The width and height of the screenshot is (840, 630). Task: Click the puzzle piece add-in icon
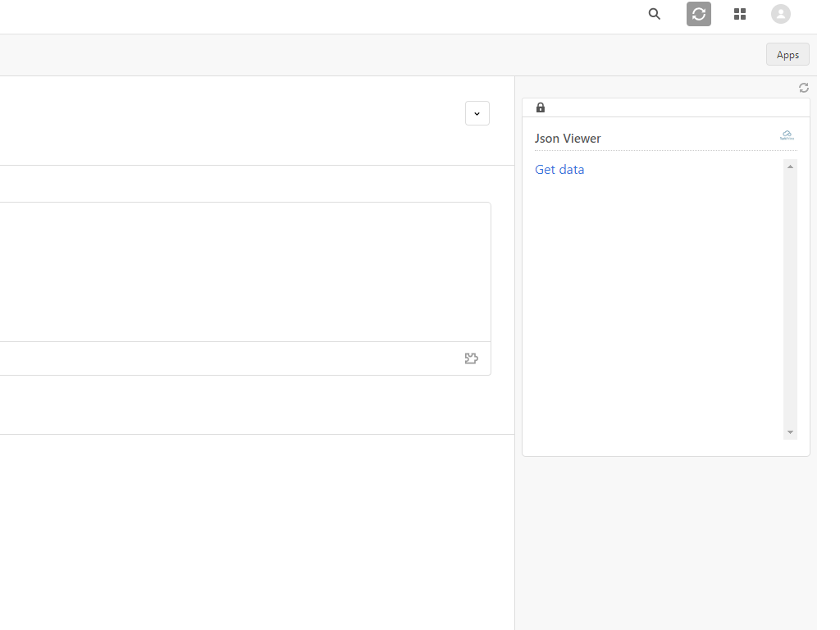(471, 358)
